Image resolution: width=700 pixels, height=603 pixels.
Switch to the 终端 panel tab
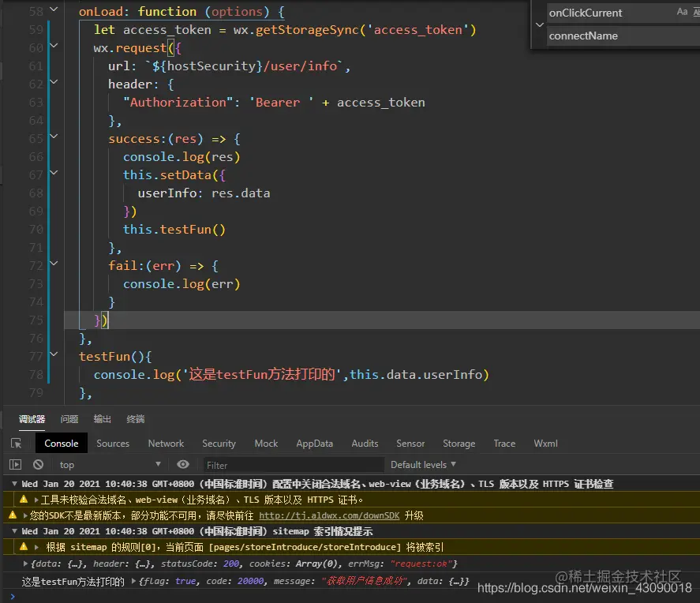point(135,419)
